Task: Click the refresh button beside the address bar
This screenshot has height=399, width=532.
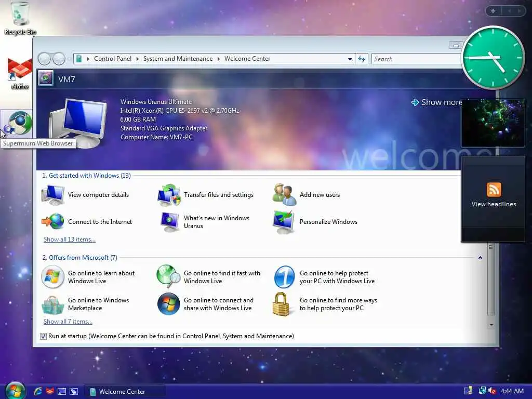Action: (362, 59)
